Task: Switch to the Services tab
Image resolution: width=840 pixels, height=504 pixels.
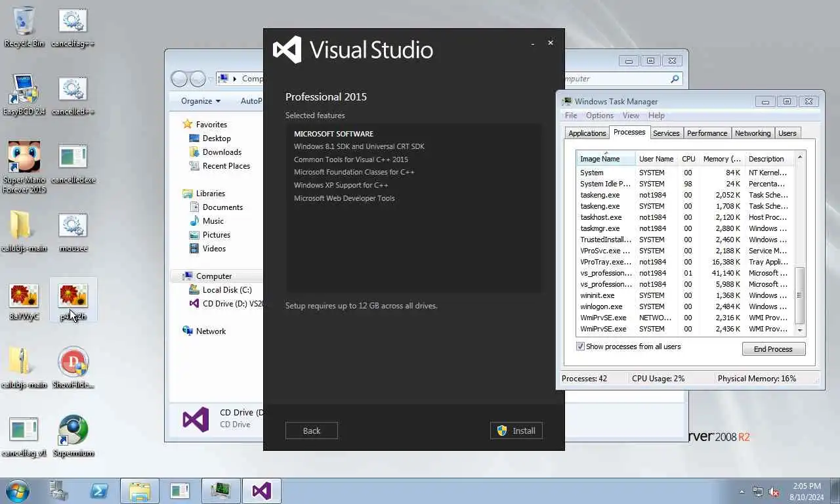Action: point(666,133)
